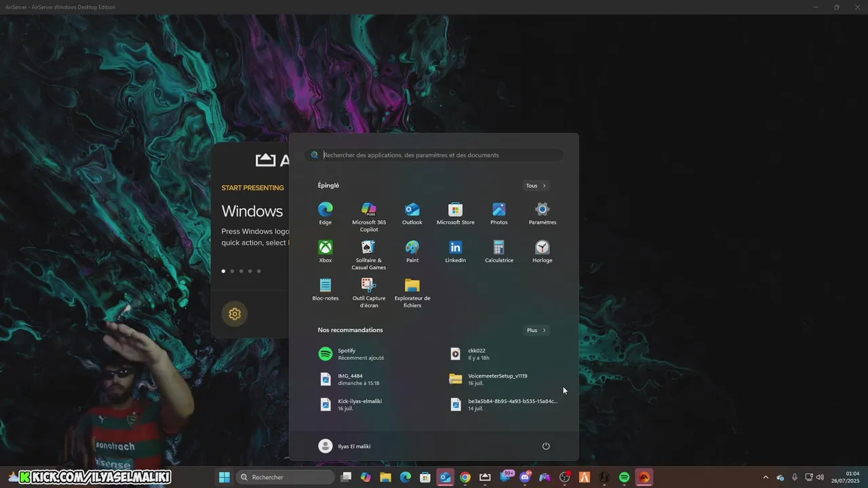Click the Start menu power button
The width and height of the screenshot is (868, 488).
tap(546, 446)
